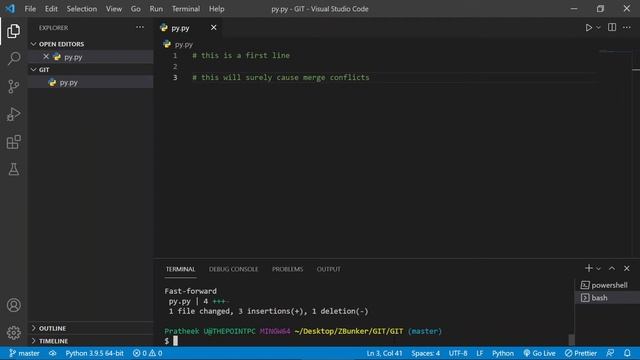Click Ln 3, Col 41 to go to line
Screen dimensions: 640x360
(384, 353)
